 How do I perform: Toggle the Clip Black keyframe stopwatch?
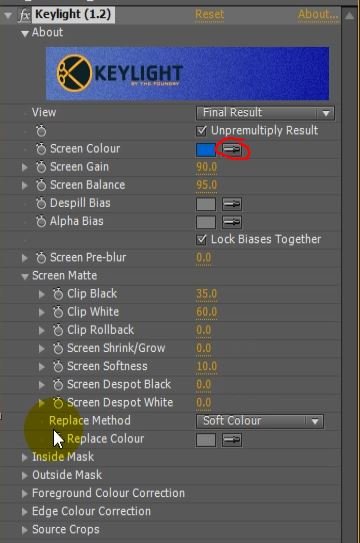(58, 294)
